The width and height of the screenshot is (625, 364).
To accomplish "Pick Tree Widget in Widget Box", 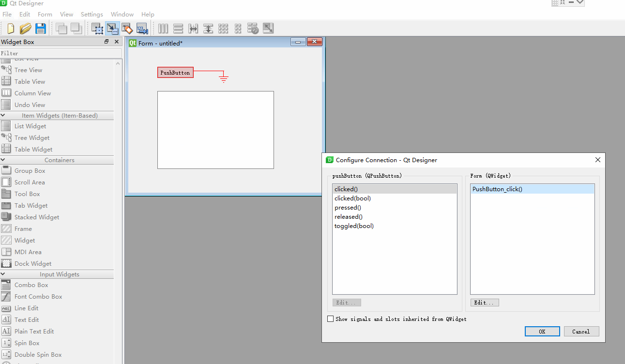I will tap(32, 138).
